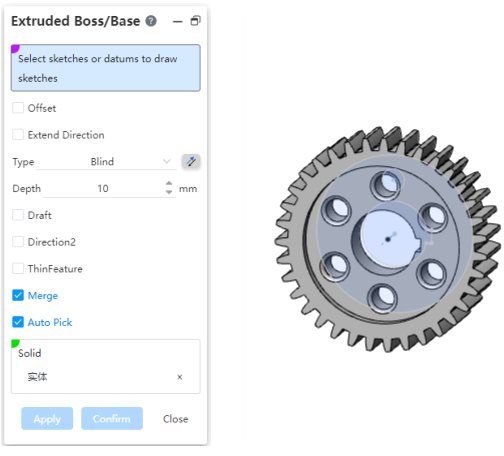This screenshot has height=456, width=504.
Task: Enable the Offset checkbox
Action: (x=18, y=108)
